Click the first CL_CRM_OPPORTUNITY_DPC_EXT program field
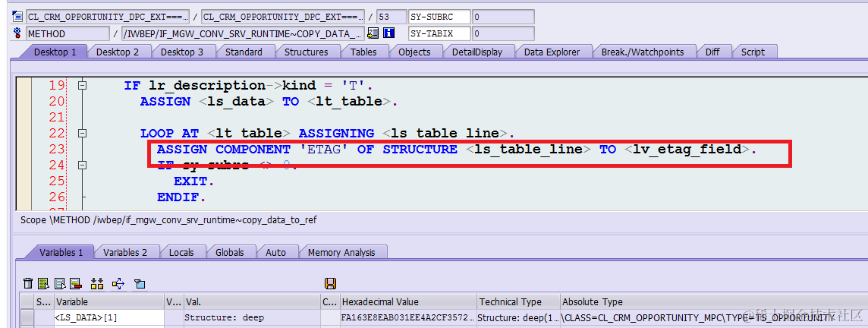868x328 pixels. 108,17
